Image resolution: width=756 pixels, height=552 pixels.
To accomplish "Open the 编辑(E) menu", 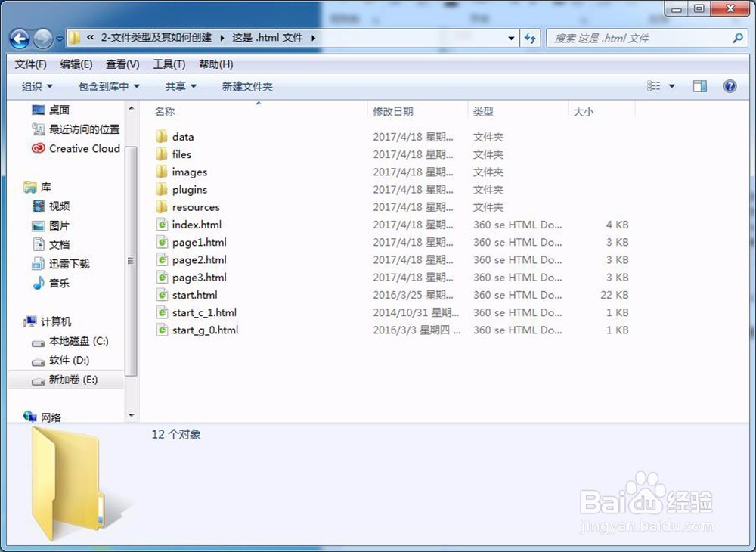I will click(x=76, y=64).
